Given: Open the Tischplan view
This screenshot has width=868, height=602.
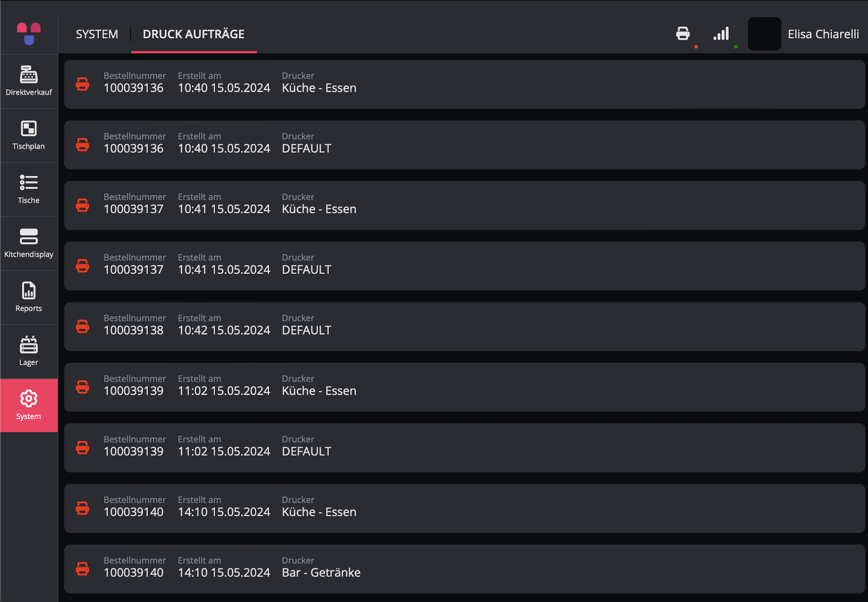Looking at the screenshot, I should pyautogui.click(x=29, y=136).
